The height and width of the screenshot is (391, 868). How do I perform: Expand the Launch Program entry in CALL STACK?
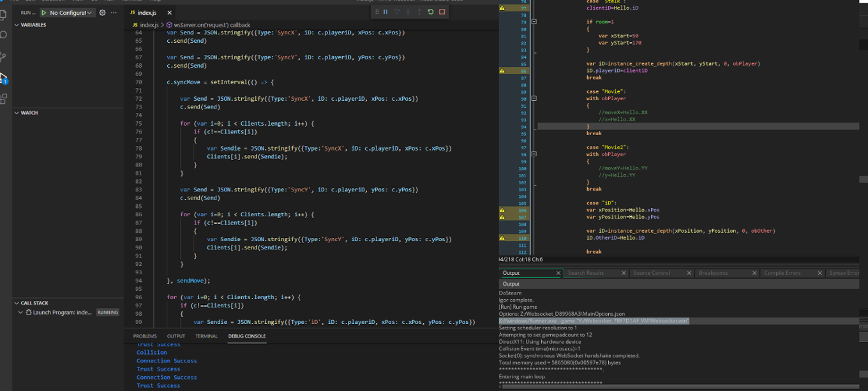pyautogui.click(x=20, y=312)
